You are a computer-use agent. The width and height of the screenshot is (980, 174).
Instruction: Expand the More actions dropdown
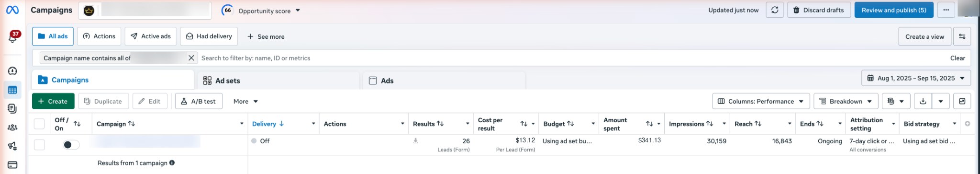click(245, 101)
